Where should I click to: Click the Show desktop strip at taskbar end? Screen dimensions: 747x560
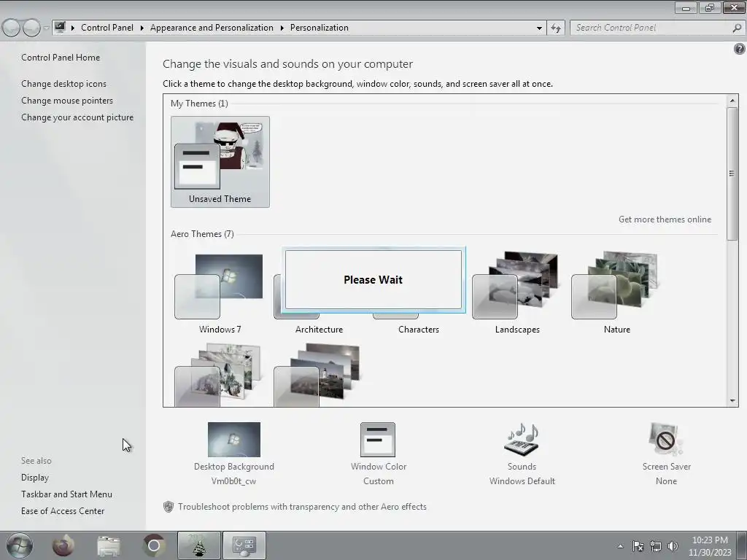tap(743, 545)
